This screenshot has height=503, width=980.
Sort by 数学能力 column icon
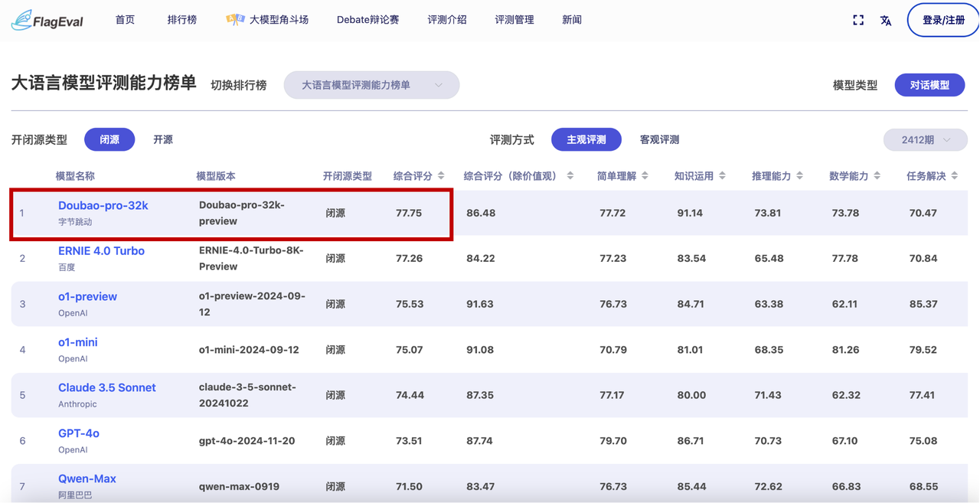[877, 176]
